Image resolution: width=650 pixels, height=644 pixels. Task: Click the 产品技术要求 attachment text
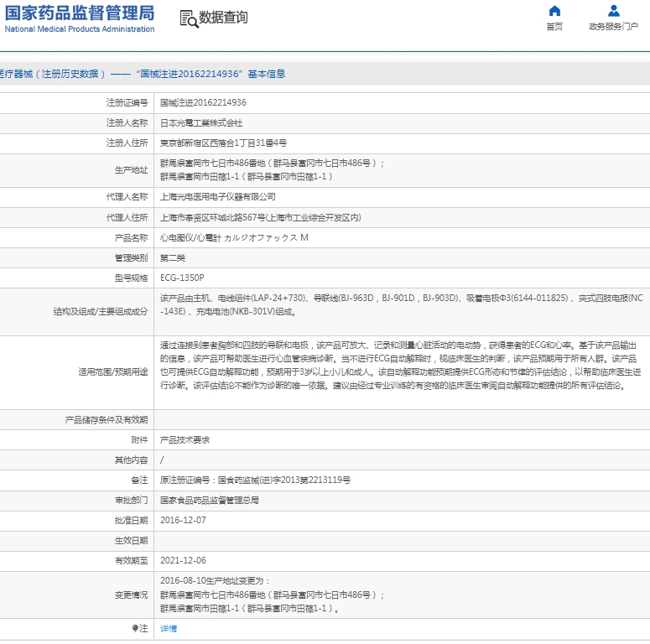[185, 439]
